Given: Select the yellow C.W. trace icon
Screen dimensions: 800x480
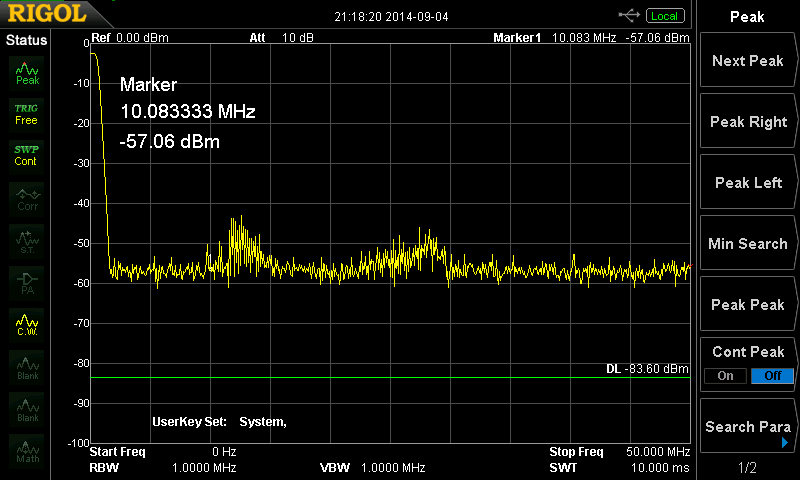Looking at the screenshot, I should coord(27,324).
